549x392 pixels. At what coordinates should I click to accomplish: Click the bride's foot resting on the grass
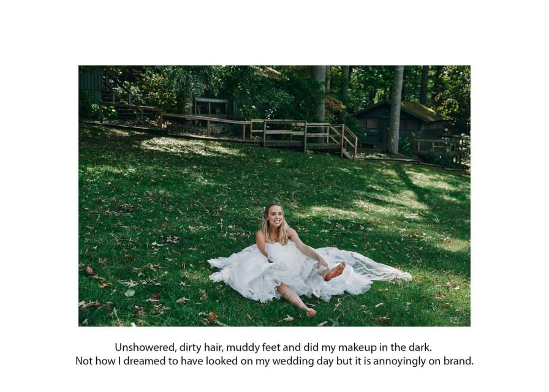311,312
